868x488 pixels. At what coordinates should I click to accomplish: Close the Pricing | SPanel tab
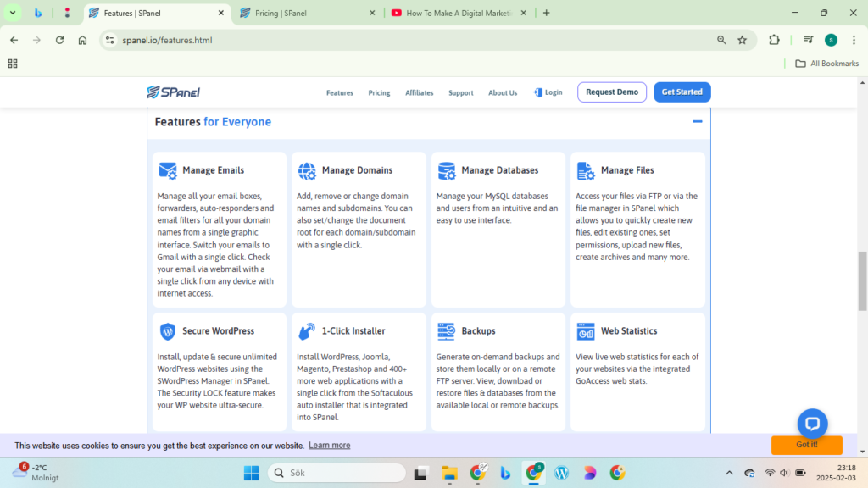372,13
